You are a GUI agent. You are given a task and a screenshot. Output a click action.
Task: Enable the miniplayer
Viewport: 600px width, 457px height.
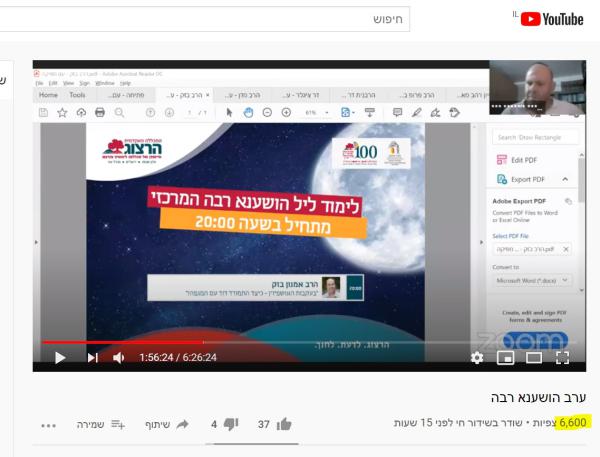pyautogui.click(x=505, y=357)
